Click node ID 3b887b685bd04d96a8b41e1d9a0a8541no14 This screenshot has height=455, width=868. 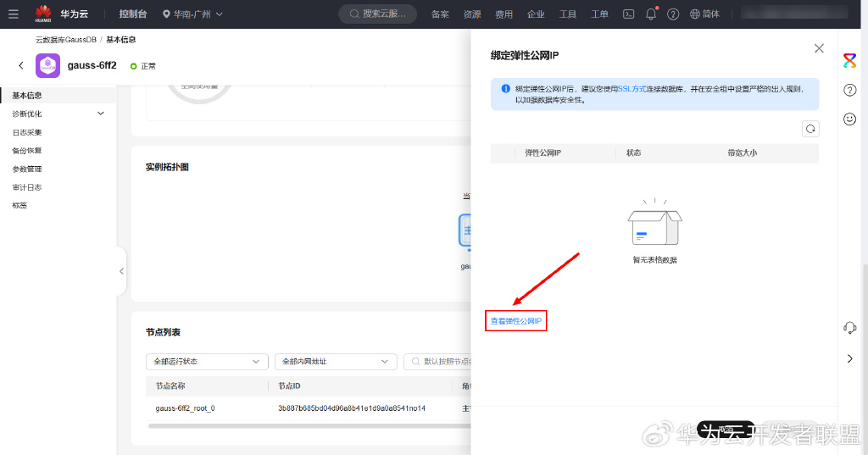pyautogui.click(x=352, y=408)
